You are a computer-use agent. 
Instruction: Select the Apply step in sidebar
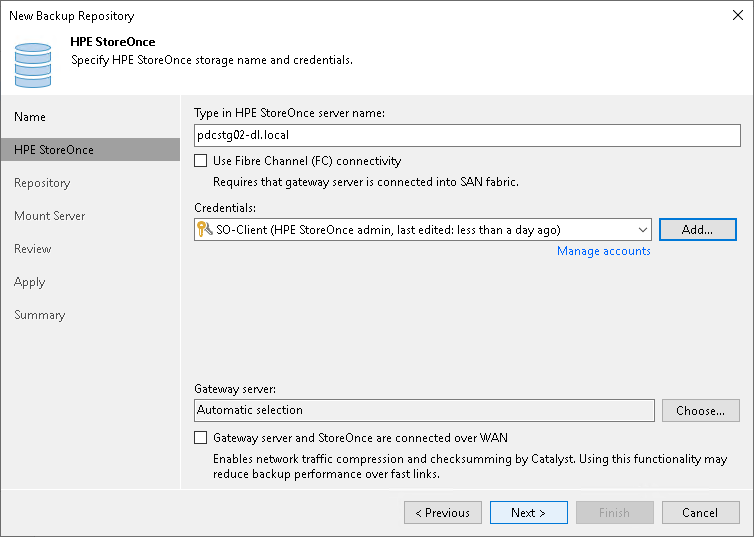pyautogui.click(x=29, y=282)
